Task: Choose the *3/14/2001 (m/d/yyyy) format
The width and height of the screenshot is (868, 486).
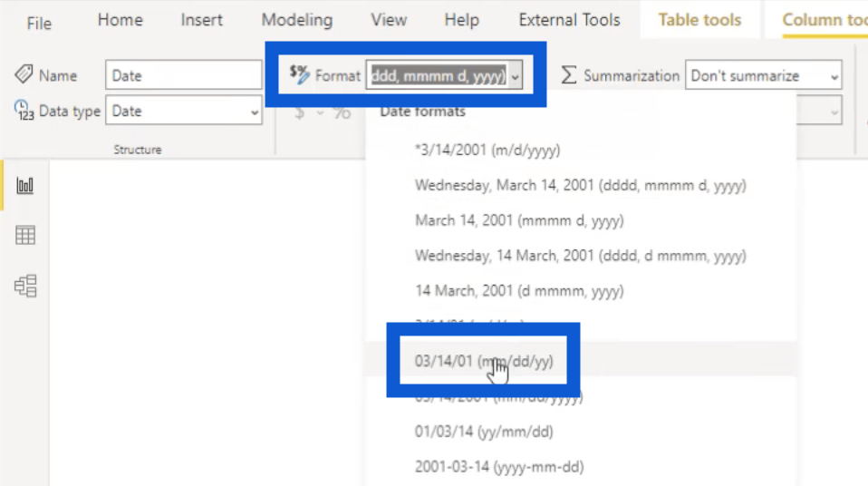Action: (487, 151)
